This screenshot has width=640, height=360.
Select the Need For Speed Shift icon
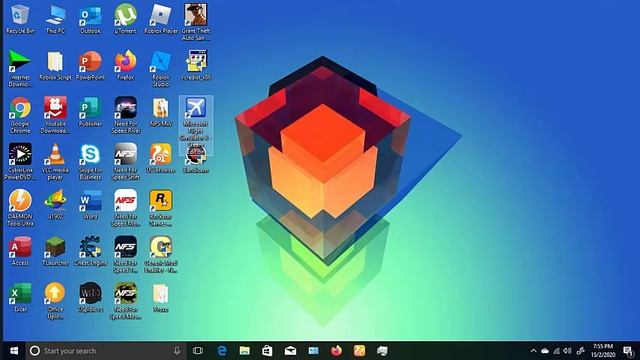125,162
